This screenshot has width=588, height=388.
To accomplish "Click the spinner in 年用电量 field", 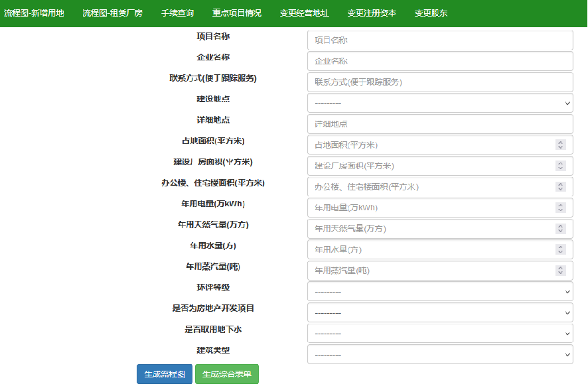I will coord(560,208).
